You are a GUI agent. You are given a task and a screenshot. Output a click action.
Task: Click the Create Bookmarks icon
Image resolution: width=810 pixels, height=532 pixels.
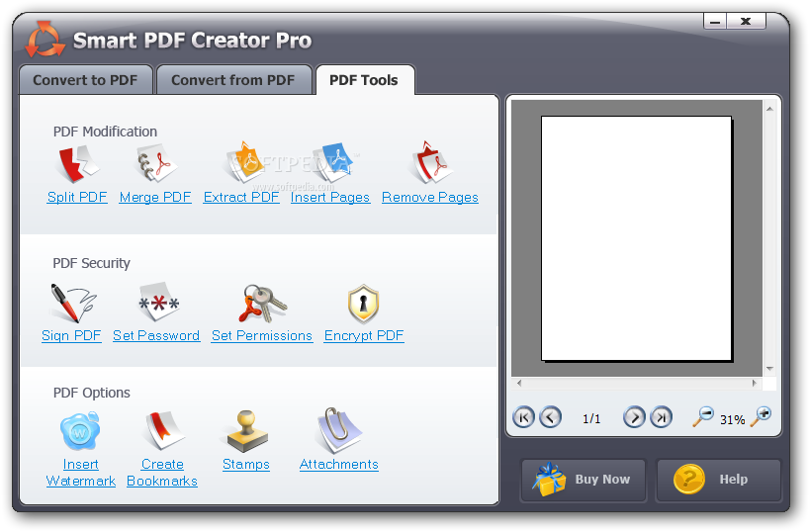[163, 430]
